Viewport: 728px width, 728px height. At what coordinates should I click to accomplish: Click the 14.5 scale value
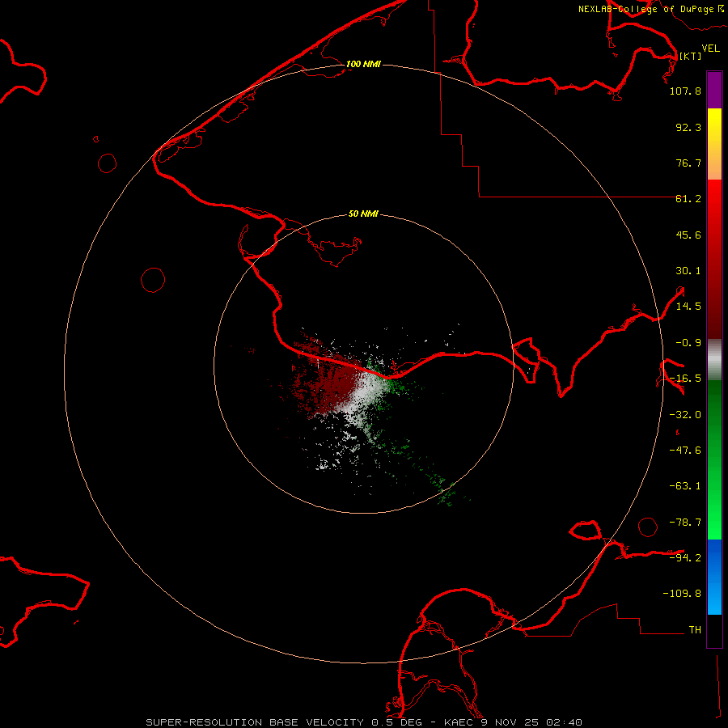(x=688, y=307)
